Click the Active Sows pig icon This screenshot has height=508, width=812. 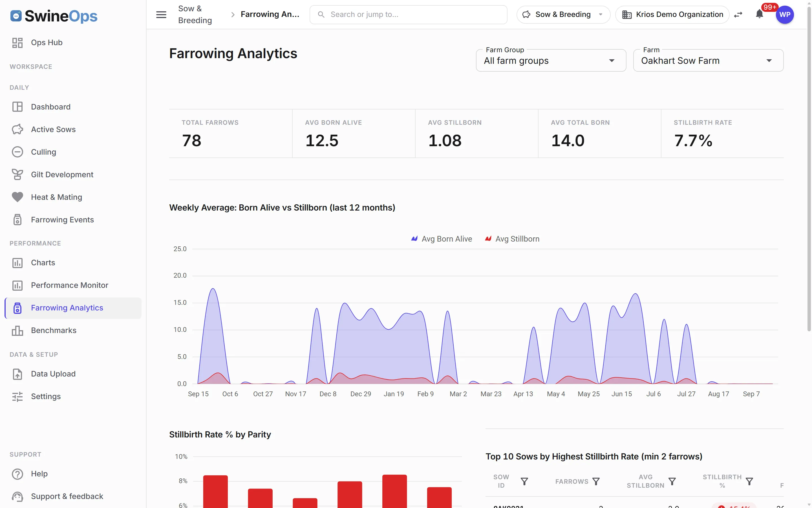17,129
